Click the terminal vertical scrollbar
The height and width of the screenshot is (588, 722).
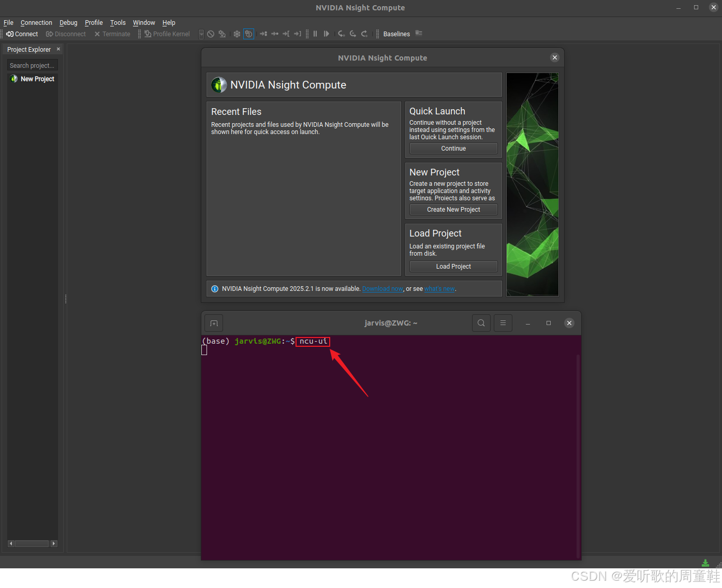[578, 455]
